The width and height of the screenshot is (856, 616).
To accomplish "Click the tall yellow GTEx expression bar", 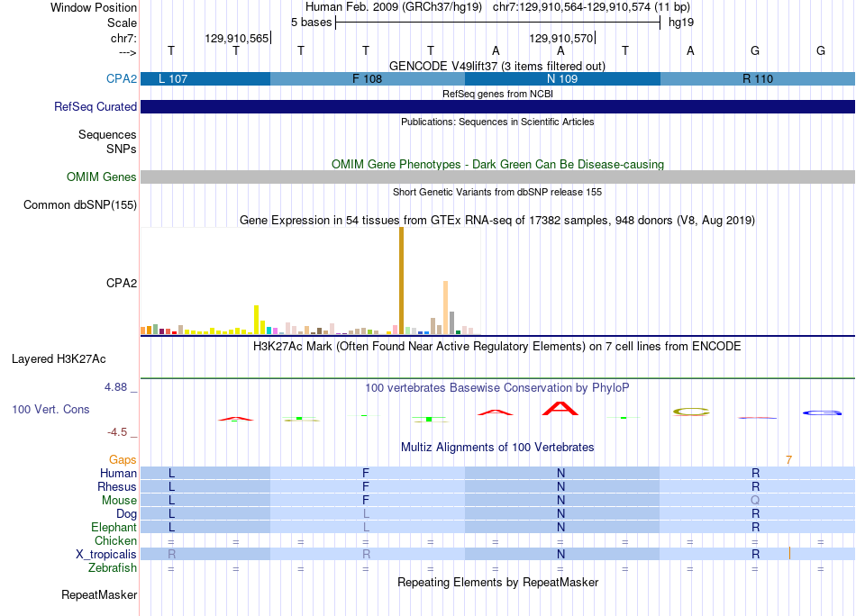I will pos(256,319).
